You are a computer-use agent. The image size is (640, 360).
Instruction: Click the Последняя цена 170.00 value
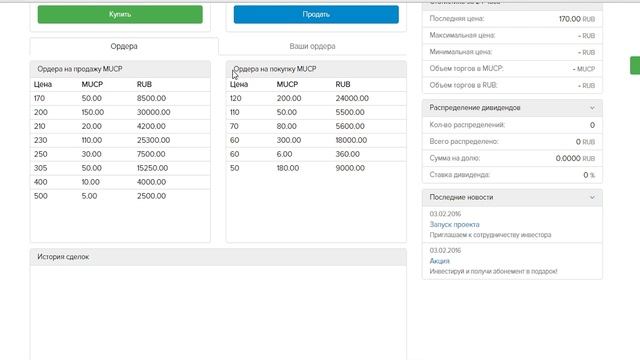coord(569,19)
